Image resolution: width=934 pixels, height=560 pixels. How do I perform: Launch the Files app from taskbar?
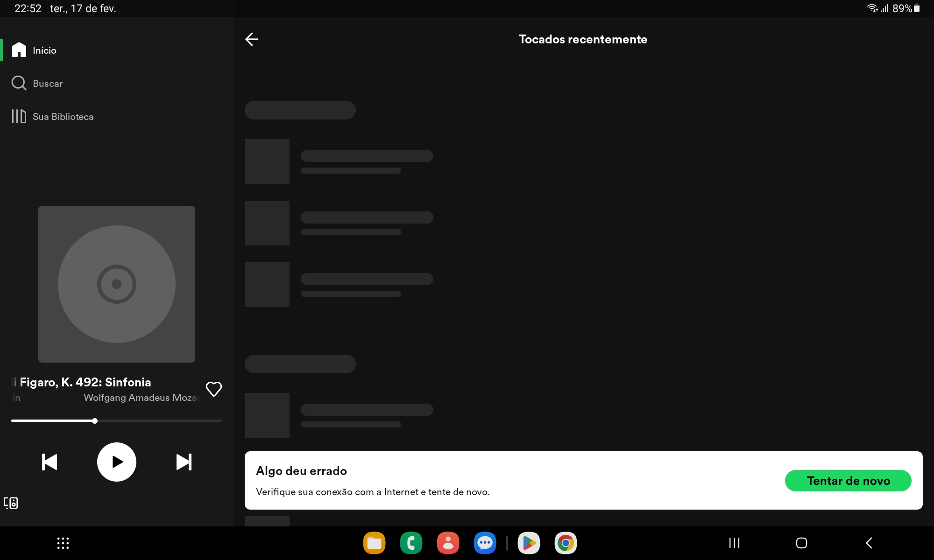point(374,543)
